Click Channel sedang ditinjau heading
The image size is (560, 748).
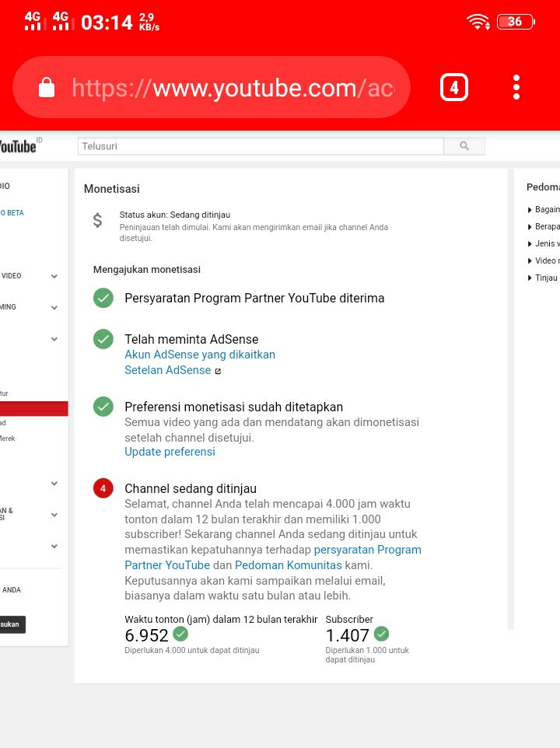[191, 488]
